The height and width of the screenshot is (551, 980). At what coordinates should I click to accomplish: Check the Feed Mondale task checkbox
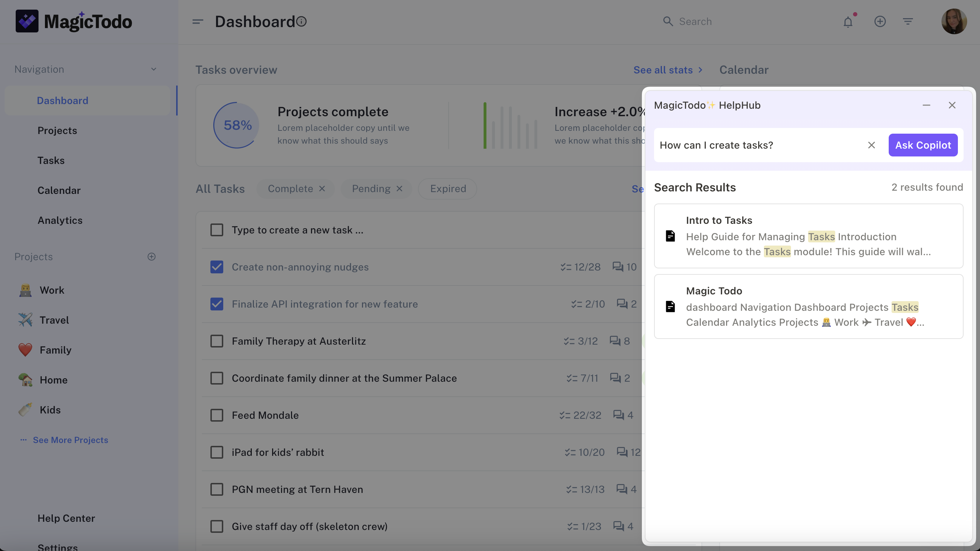click(x=217, y=415)
